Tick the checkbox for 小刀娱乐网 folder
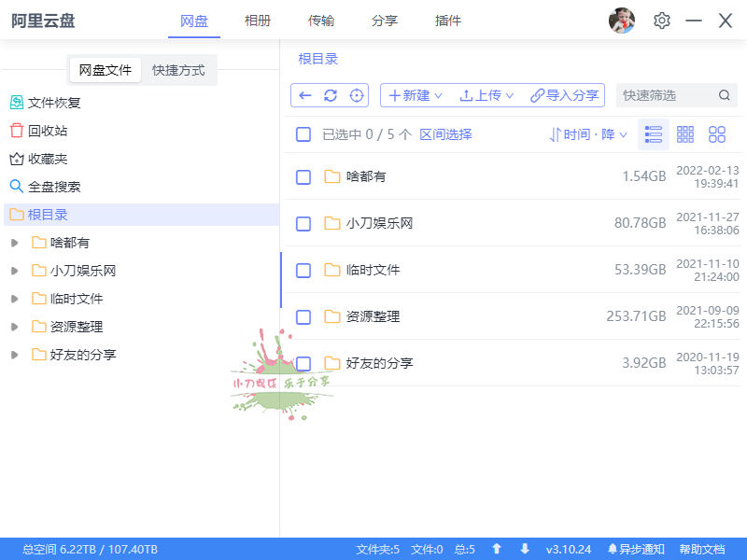The height and width of the screenshot is (560, 747). (x=303, y=223)
